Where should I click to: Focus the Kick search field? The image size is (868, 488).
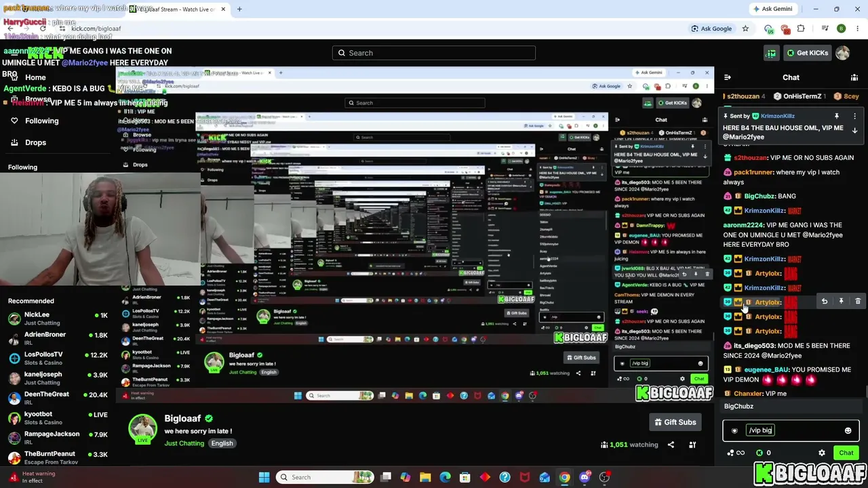(434, 53)
